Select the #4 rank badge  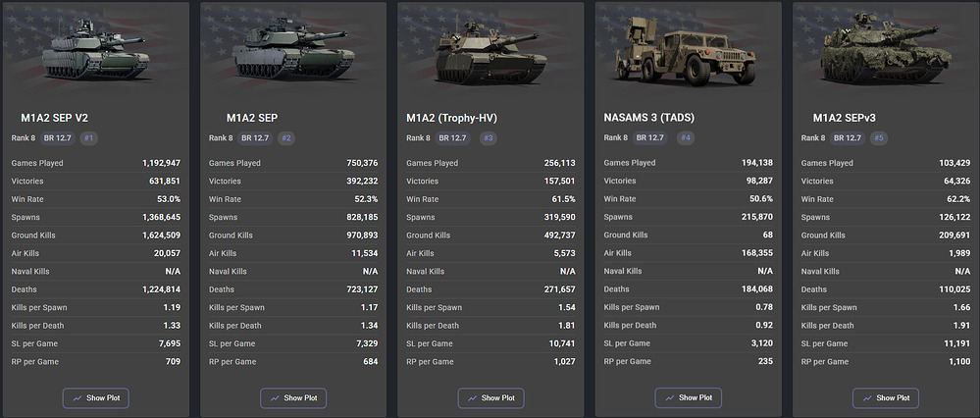(x=686, y=138)
